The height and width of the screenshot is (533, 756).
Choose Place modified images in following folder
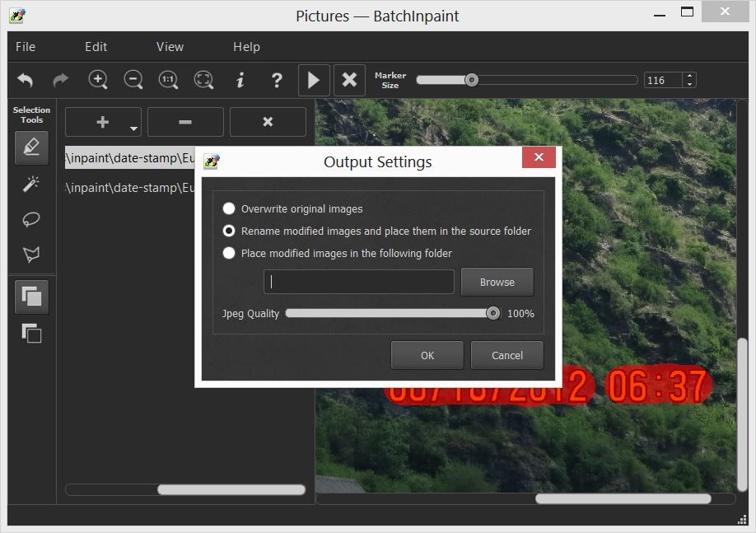click(x=229, y=253)
